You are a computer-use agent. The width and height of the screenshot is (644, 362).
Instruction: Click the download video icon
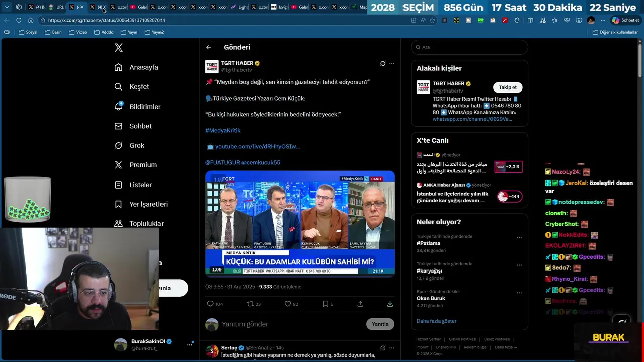pos(390,304)
